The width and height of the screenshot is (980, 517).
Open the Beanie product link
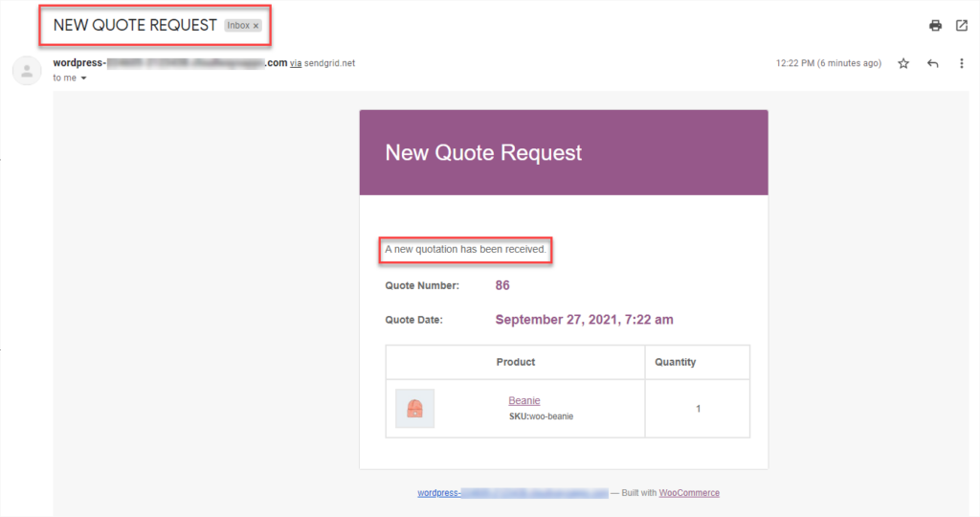tap(523, 401)
